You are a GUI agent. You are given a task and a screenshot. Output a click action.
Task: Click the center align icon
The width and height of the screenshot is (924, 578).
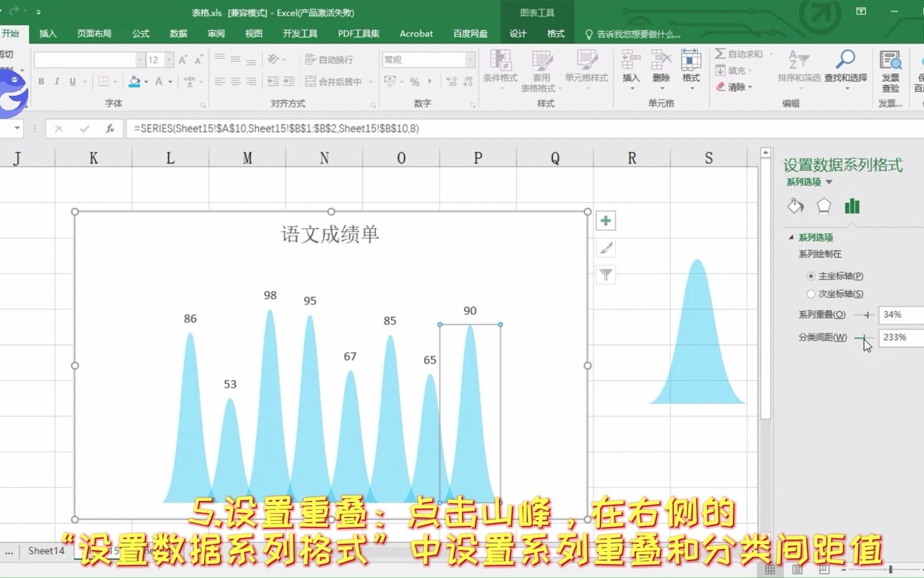pos(235,81)
